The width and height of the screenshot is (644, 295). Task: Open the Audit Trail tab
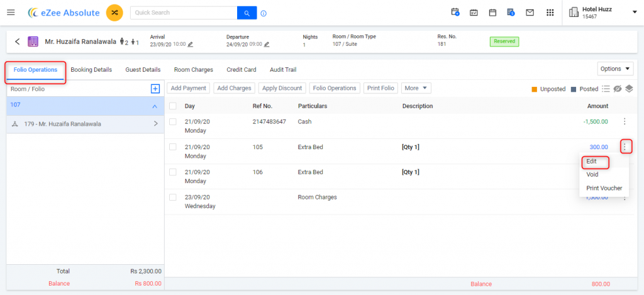click(x=283, y=70)
